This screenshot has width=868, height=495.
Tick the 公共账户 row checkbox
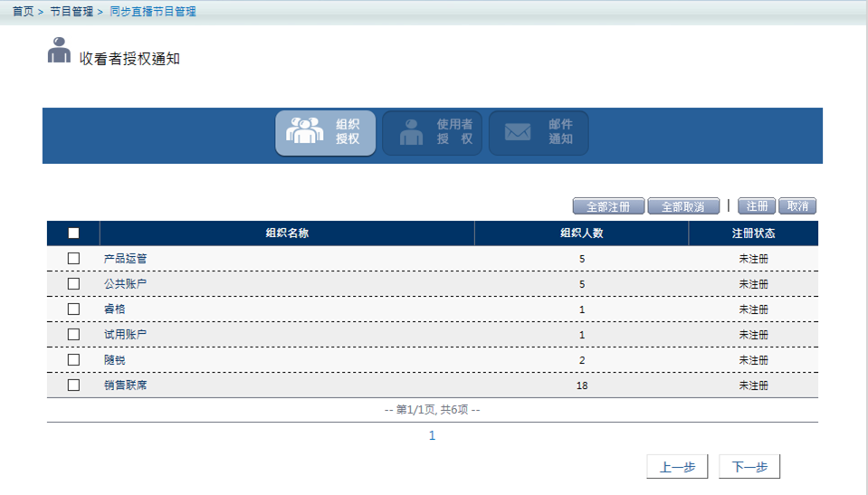[73, 284]
